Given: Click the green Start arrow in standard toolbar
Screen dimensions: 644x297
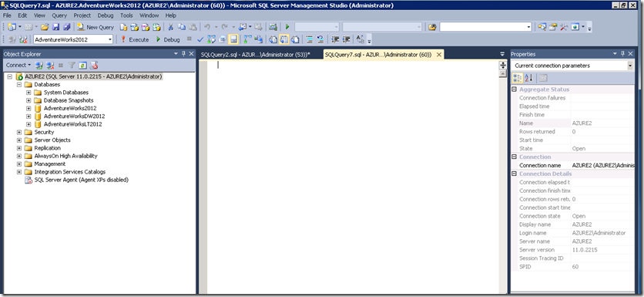Looking at the screenshot, I should [287, 27].
